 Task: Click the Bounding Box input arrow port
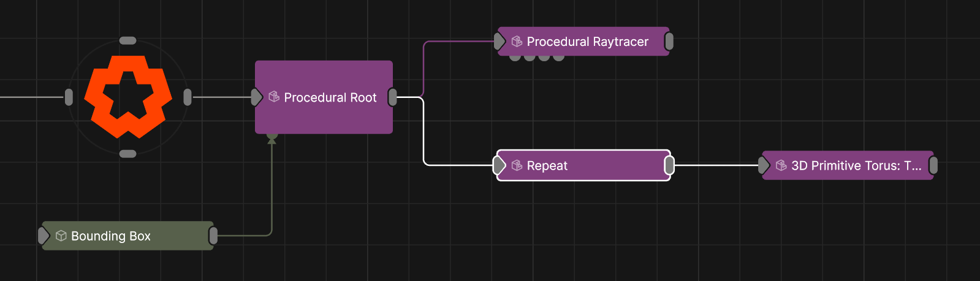[44, 236]
